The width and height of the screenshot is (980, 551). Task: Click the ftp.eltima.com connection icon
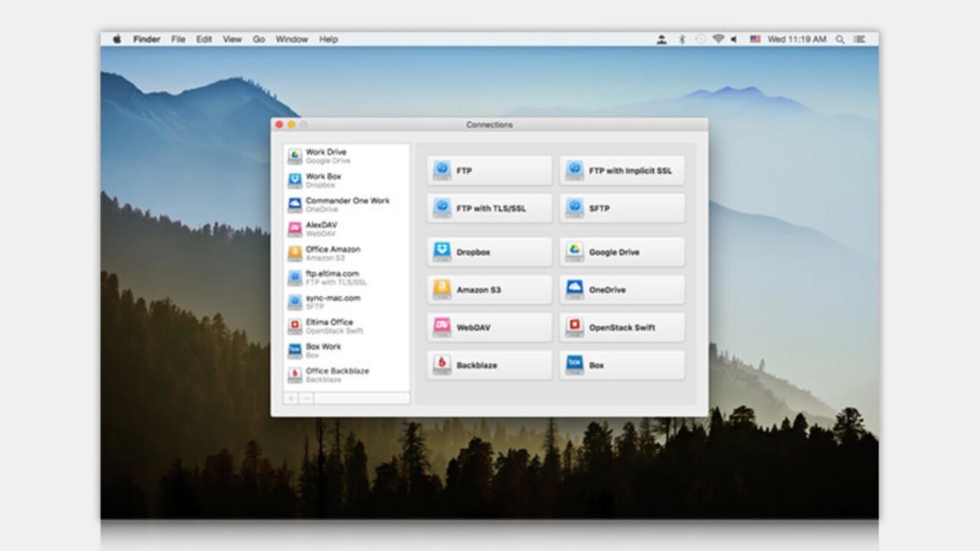tap(295, 278)
